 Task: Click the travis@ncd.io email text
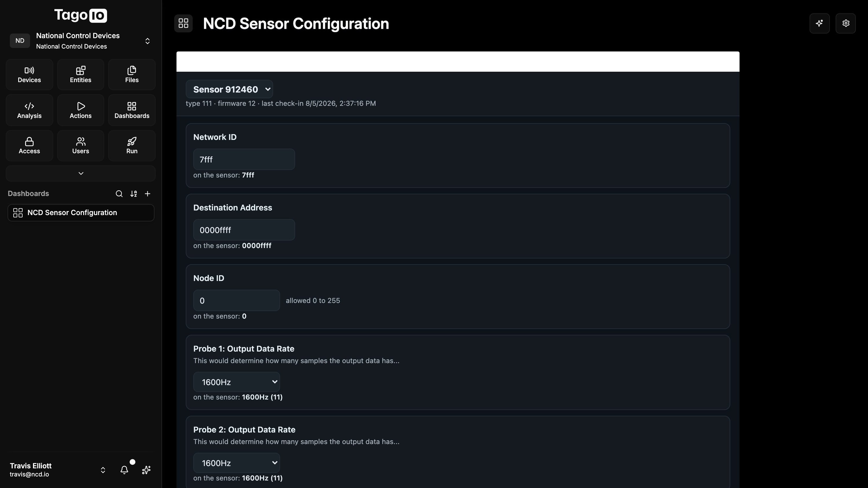[29, 474]
